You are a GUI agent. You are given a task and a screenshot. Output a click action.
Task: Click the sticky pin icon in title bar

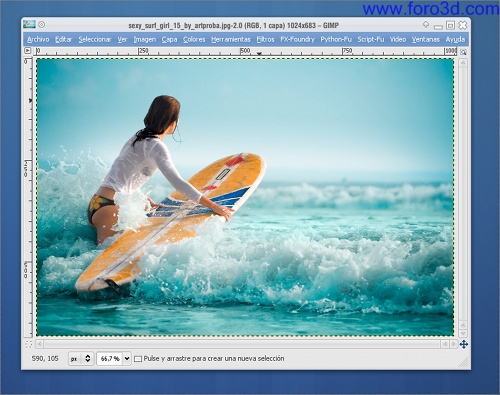click(41, 24)
